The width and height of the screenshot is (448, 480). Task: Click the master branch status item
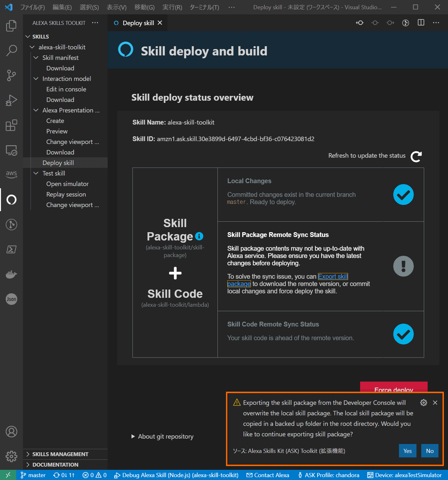(33, 475)
